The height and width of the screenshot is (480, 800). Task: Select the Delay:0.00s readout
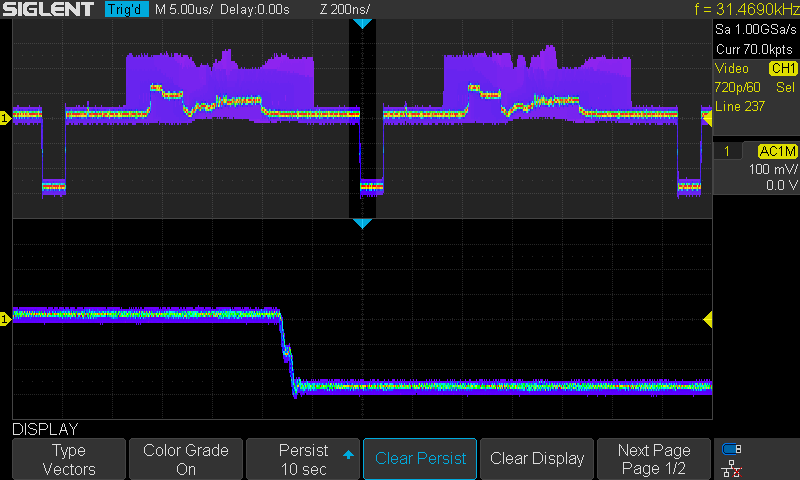tap(255, 9)
